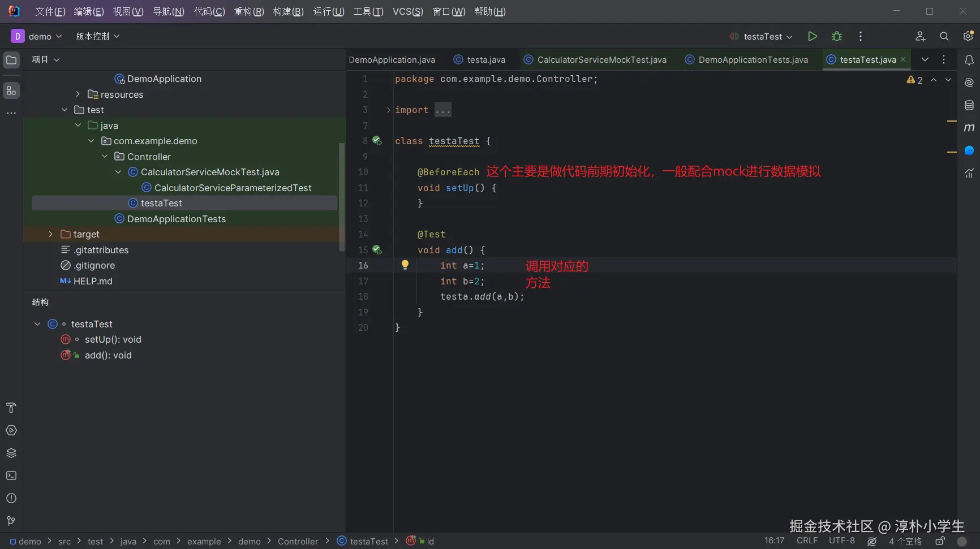The image size is (980, 549).
Task: Open the demo project dropdown
Action: pyautogui.click(x=36, y=36)
